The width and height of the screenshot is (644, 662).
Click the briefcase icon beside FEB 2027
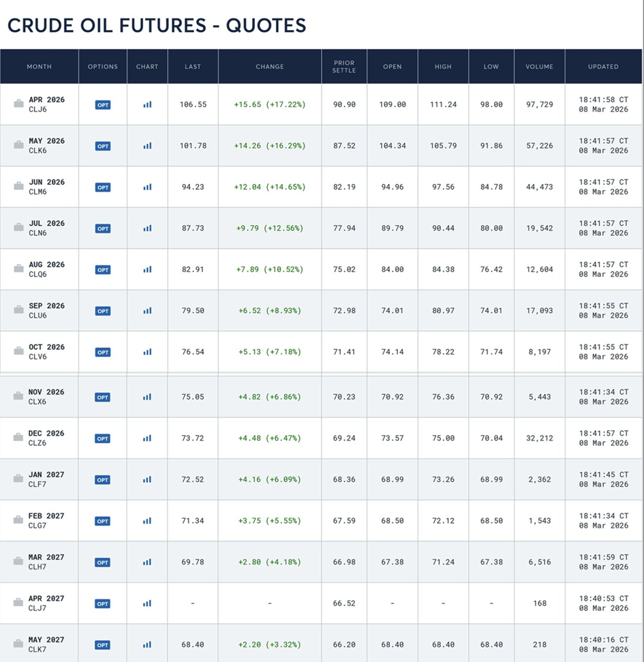point(19,521)
